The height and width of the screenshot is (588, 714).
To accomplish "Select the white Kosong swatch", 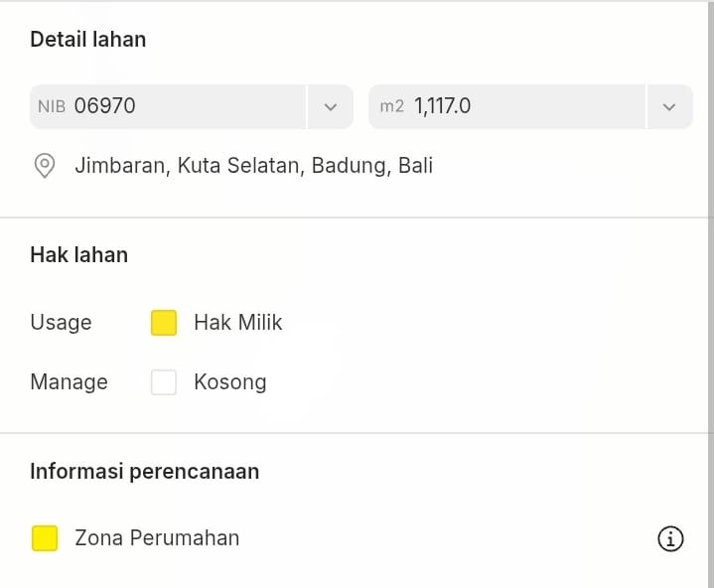I will 164,382.
